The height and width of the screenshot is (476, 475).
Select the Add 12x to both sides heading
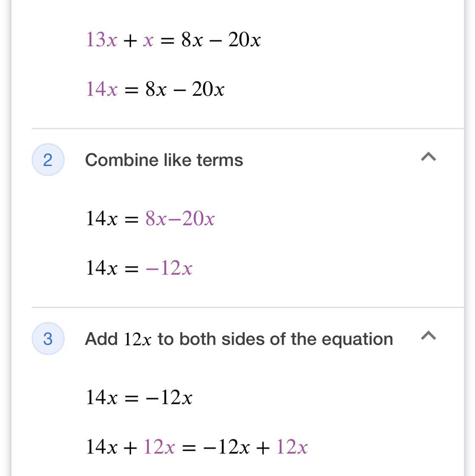click(239, 339)
